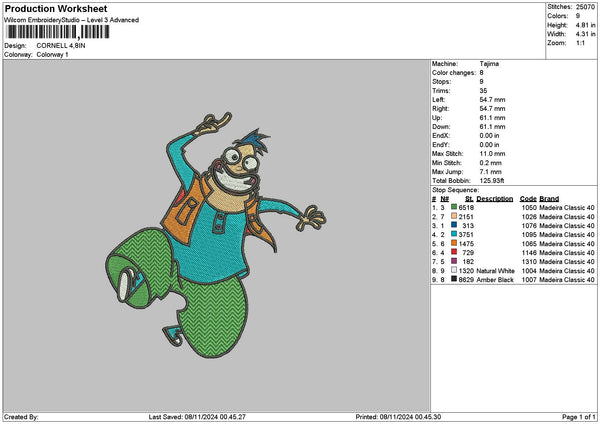Screen dimensions: 600x424
Task: Click the Trims value 35
Action: pyautogui.click(x=483, y=91)
